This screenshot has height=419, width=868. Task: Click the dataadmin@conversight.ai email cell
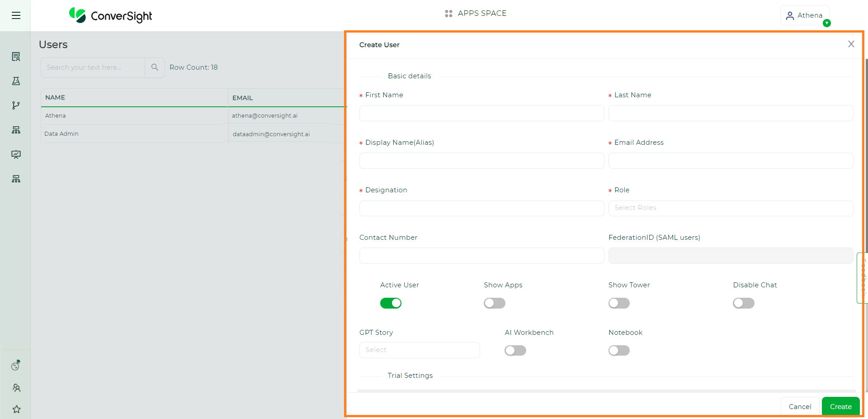[271, 134]
